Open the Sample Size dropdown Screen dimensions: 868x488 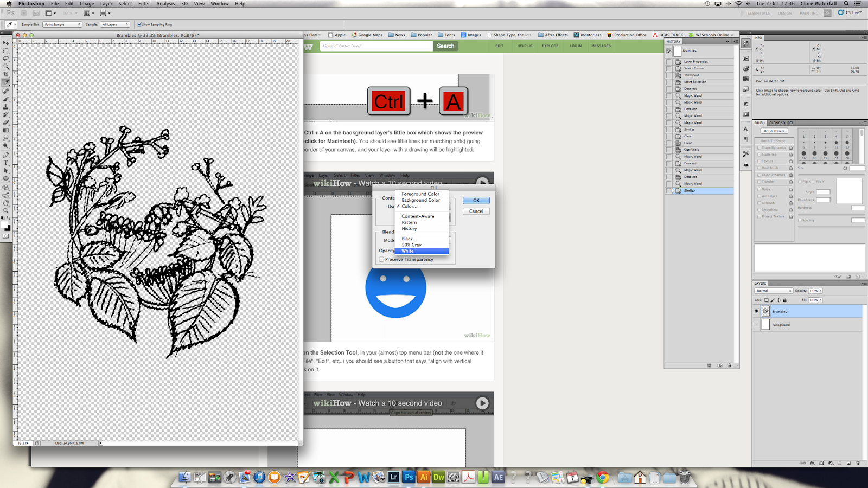click(62, 24)
